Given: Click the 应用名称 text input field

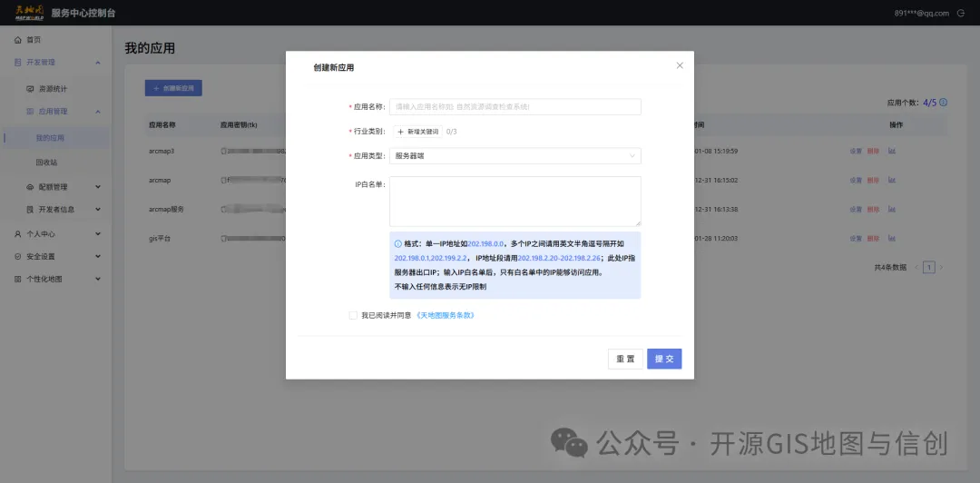Looking at the screenshot, I should click(514, 107).
